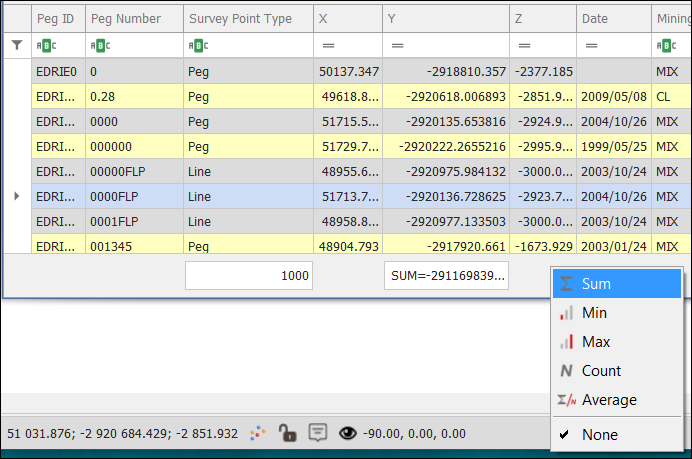692x459 pixels.
Task: Select the row with Peg Number 0.28
Action: pos(130,96)
